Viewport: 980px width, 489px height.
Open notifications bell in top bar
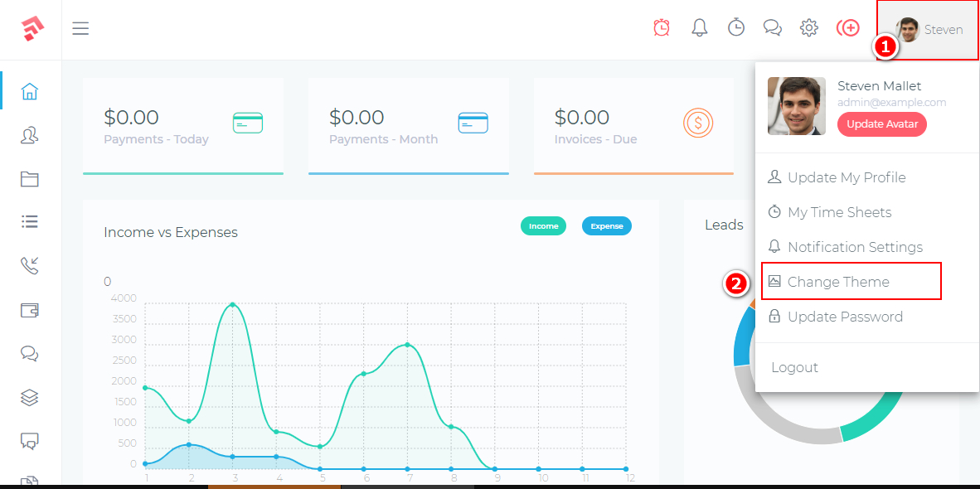click(700, 28)
